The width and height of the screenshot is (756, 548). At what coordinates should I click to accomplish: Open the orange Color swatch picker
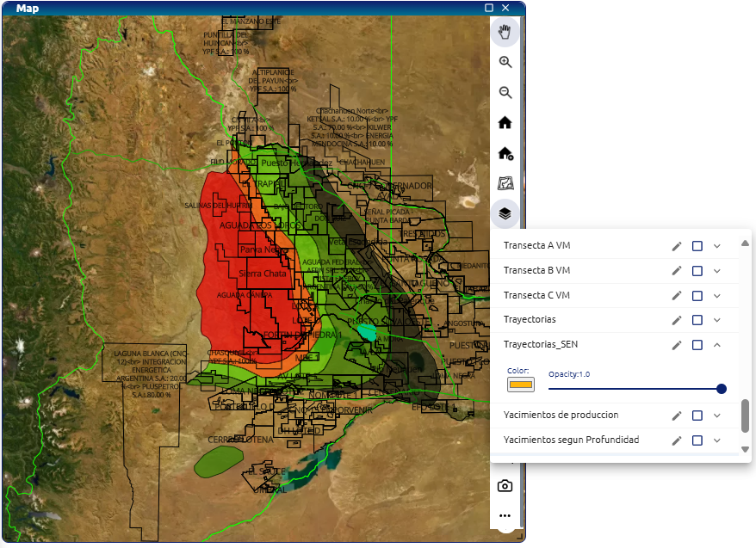[x=519, y=384]
